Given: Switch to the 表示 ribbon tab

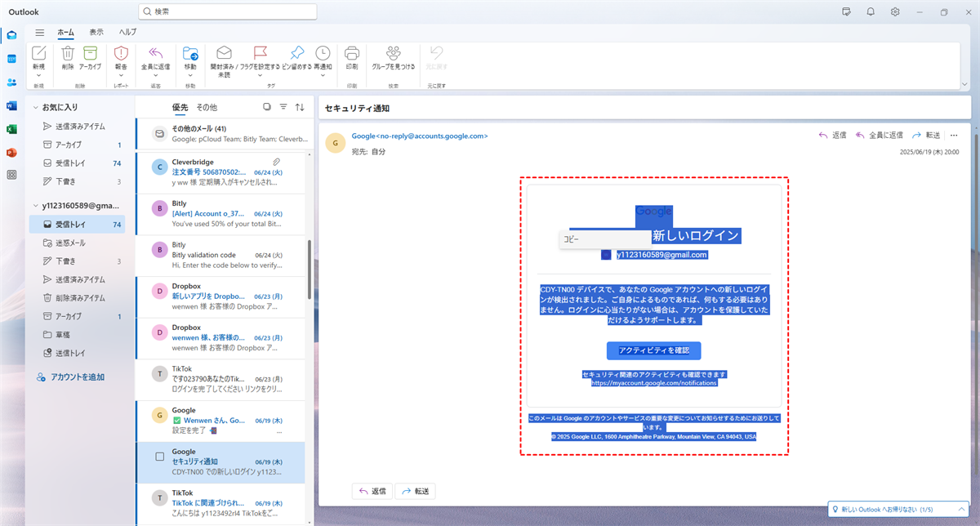Looking at the screenshot, I should pos(96,33).
